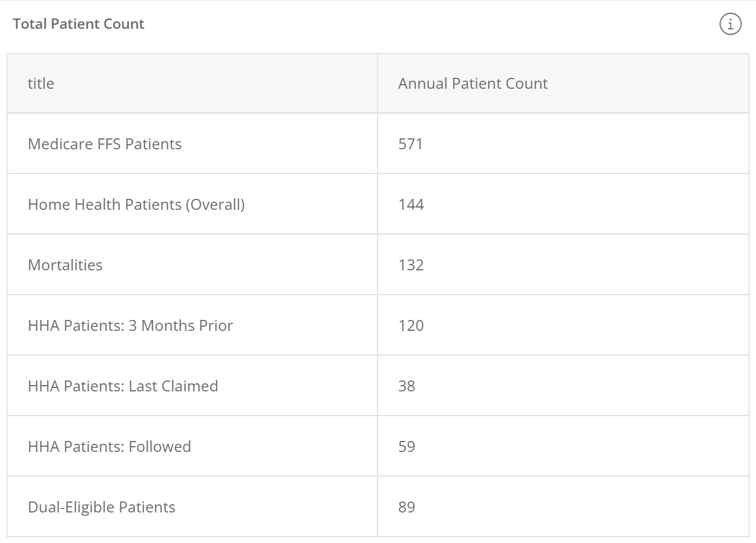Select the HHA Patients: Followed row

378,446
